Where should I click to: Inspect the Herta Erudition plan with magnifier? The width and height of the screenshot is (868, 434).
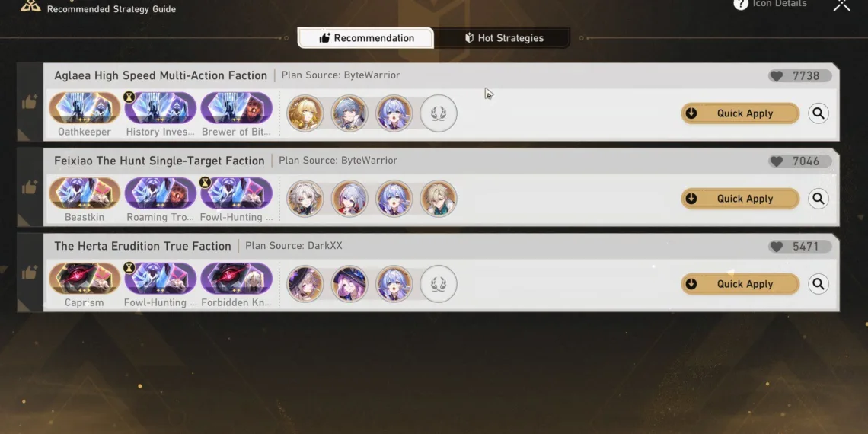(x=819, y=284)
